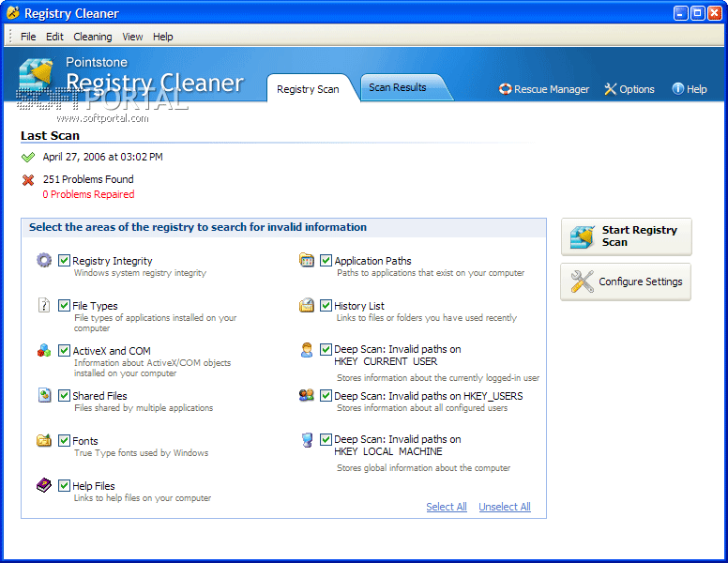The height and width of the screenshot is (563, 728).
Task: Uncheck the Application Paths checkbox
Action: (x=326, y=260)
